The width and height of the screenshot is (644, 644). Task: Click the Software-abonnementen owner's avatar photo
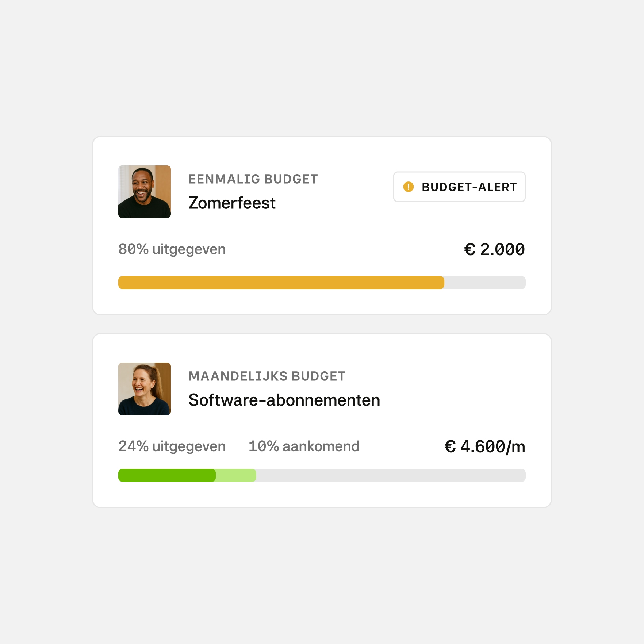tap(145, 389)
